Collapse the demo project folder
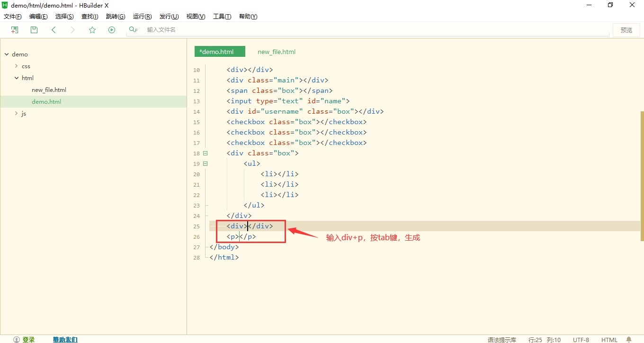 (x=7, y=54)
